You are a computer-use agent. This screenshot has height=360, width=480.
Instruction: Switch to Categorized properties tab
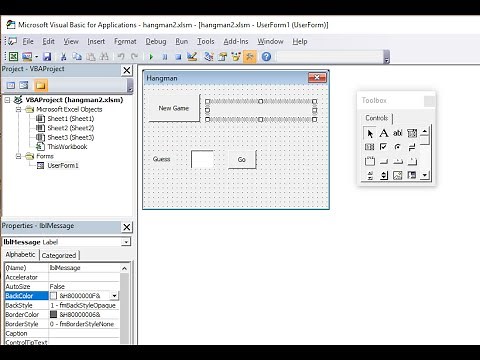tap(59, 255)
